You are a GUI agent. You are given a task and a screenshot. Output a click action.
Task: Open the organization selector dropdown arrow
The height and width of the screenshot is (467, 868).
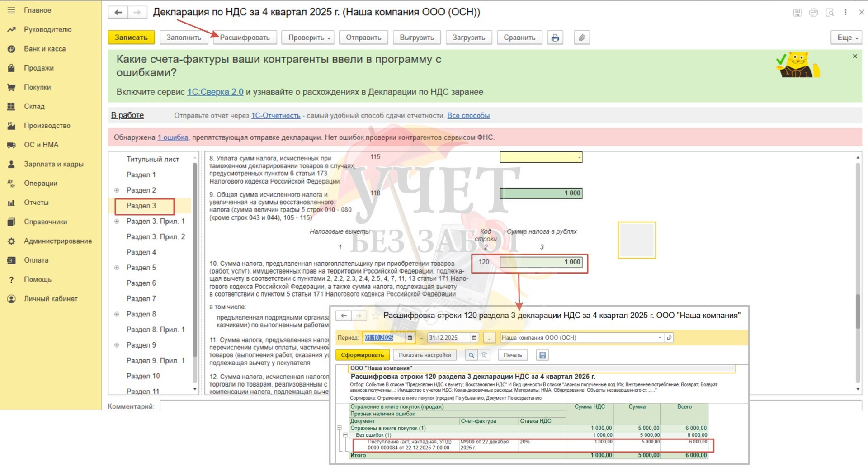(x=660, y=338)
